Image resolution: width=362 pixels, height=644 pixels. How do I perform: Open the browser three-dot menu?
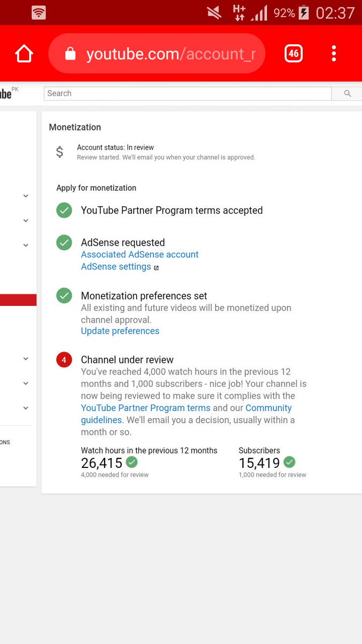(x=334, y=54)
